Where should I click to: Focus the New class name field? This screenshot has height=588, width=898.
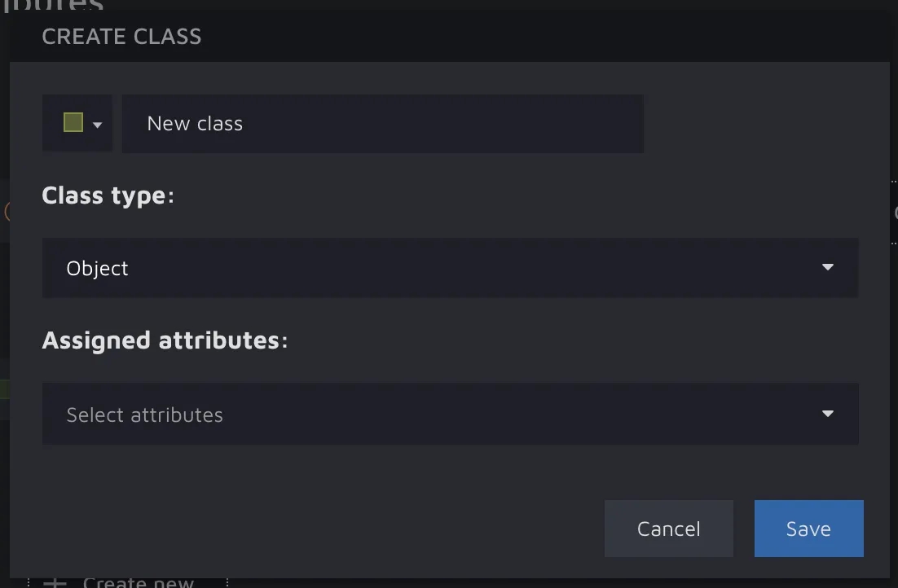(x=383, y=124)
